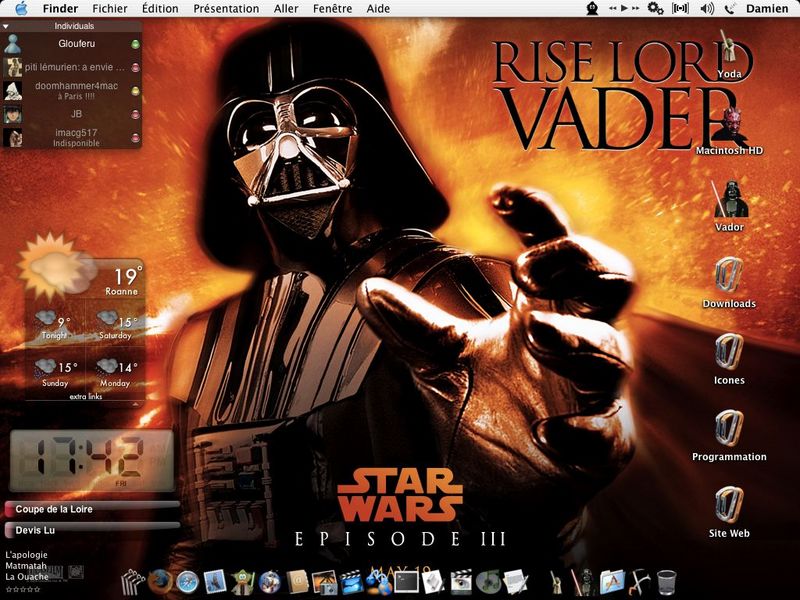Click the phone modem menu bar icon
The width and height of the screenshot is (800, 600).
(730, 9)
